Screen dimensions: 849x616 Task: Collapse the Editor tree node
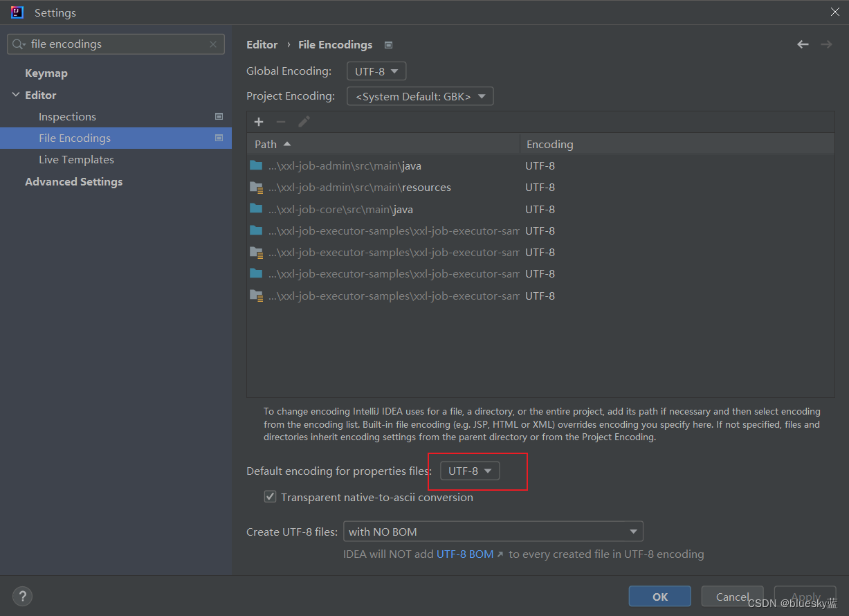16,95
